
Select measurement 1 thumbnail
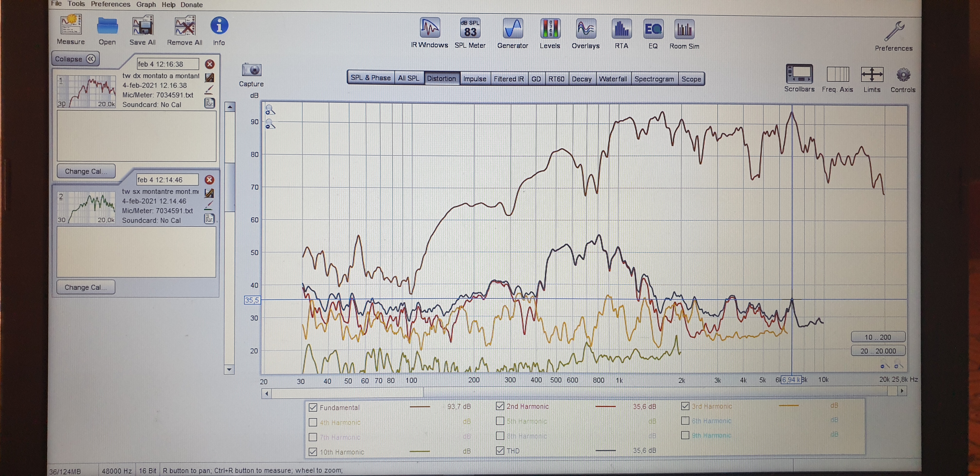click(86, 91)
